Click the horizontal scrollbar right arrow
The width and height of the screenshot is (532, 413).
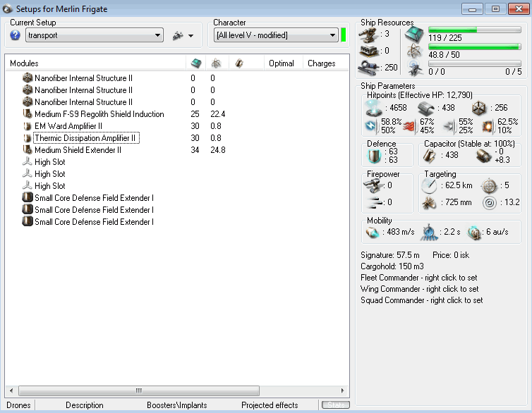343,390
